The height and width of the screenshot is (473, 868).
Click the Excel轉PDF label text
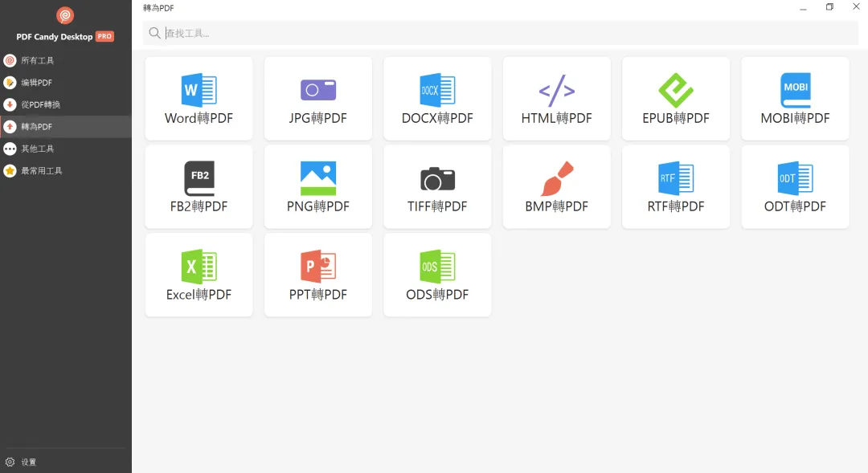pyautogui.click(x=199, y=295)
